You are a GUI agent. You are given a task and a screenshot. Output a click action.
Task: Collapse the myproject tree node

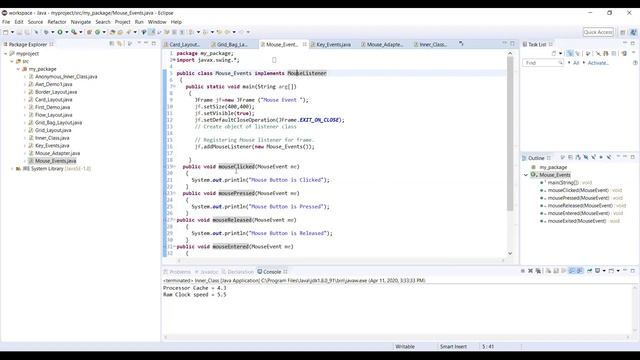click(6, 53)
